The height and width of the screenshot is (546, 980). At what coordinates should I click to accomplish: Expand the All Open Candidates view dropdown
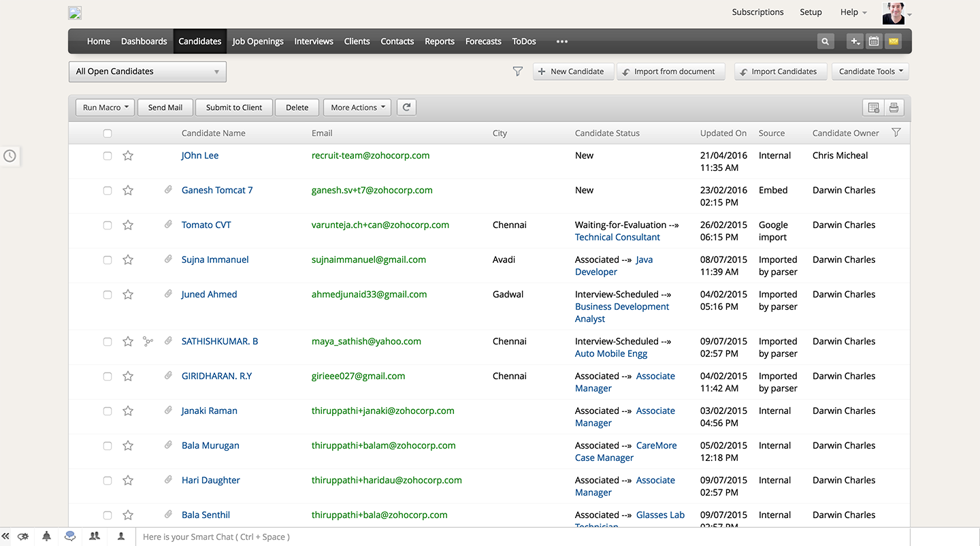pos(148,71)
